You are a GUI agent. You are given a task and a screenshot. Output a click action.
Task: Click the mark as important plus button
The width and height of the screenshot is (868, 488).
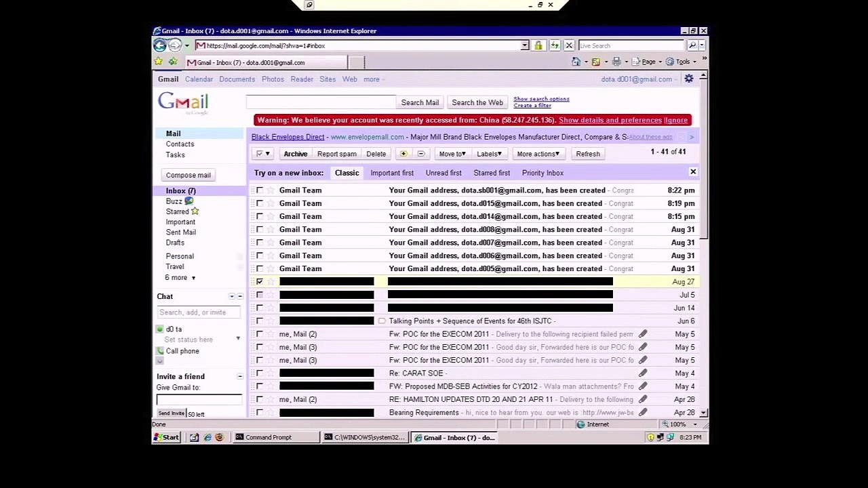click(403, 154)
